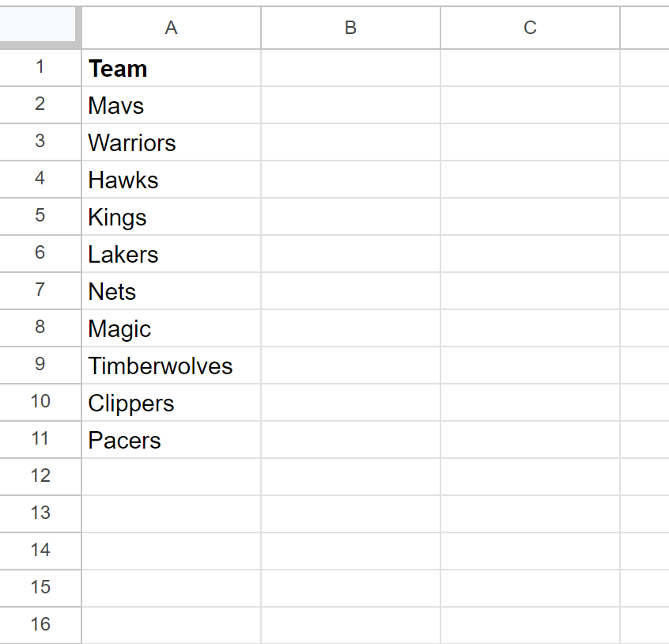The width and height of the screenshot is (669, 644).
Task: Select entire column C via header
Action: tap(531, 28)
